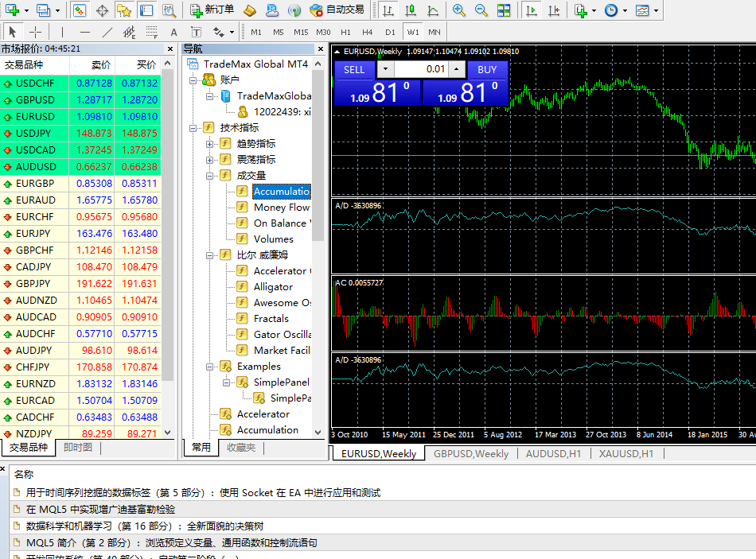The width and height of the screenshot is (756, 559).
Task: Switch timeframe to H1
Action: point(345,33)
